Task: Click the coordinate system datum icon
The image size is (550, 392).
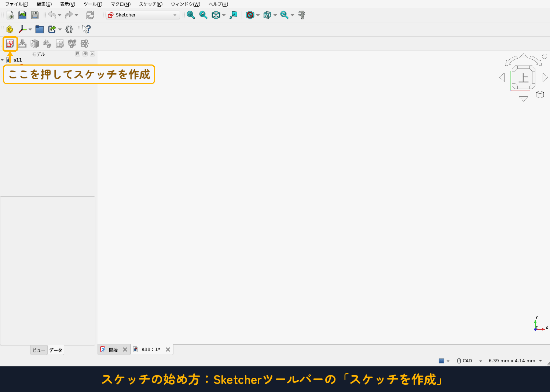Action: (23, 29)
